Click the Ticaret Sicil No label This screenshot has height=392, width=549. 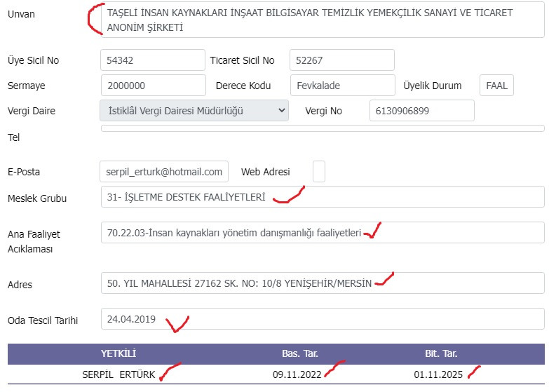(242, 60)
